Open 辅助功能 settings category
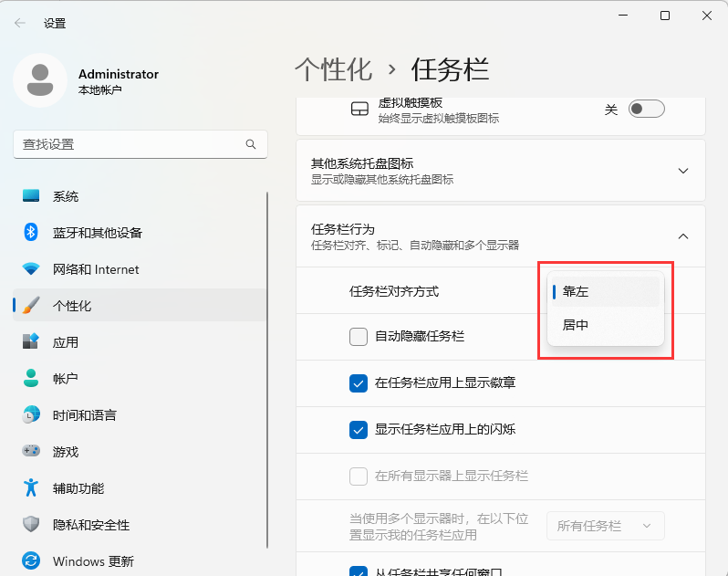The width and height of the screenshot is (728, 576). tap(140, 487)
